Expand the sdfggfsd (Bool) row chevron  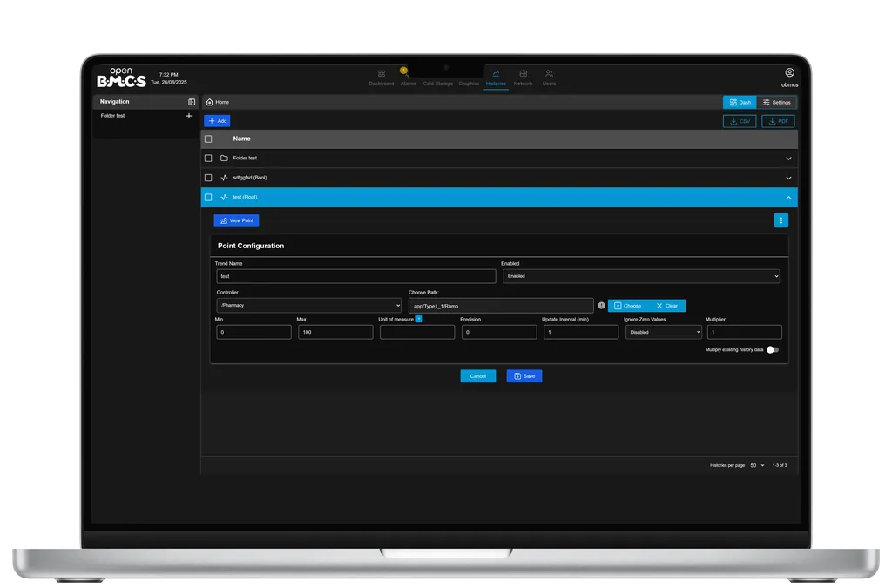click(788, 178)
